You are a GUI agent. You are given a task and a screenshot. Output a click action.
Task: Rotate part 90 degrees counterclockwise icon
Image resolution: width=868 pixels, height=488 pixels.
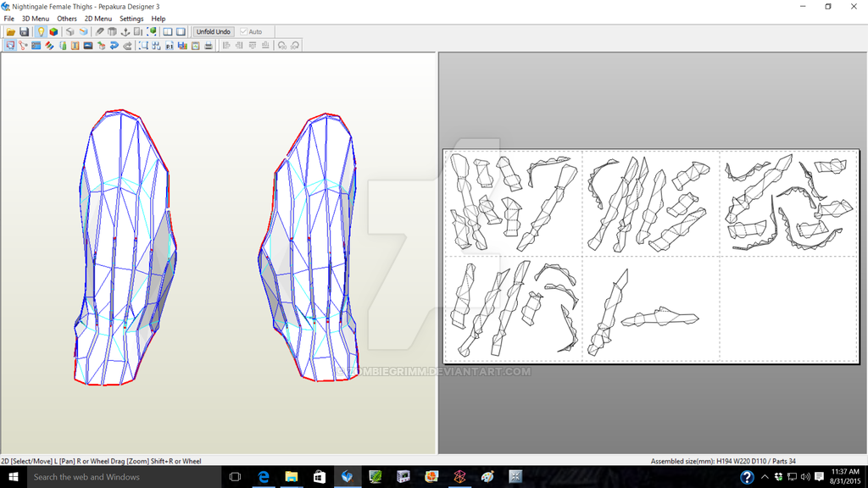tap(281, 46)
